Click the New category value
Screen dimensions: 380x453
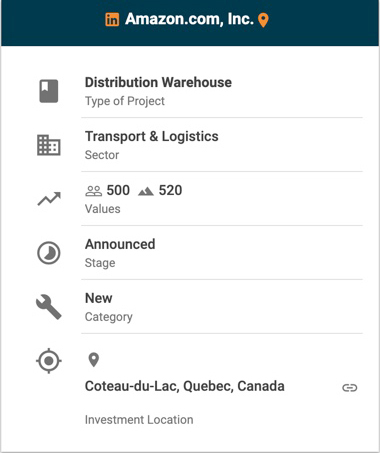click(99, 298)
